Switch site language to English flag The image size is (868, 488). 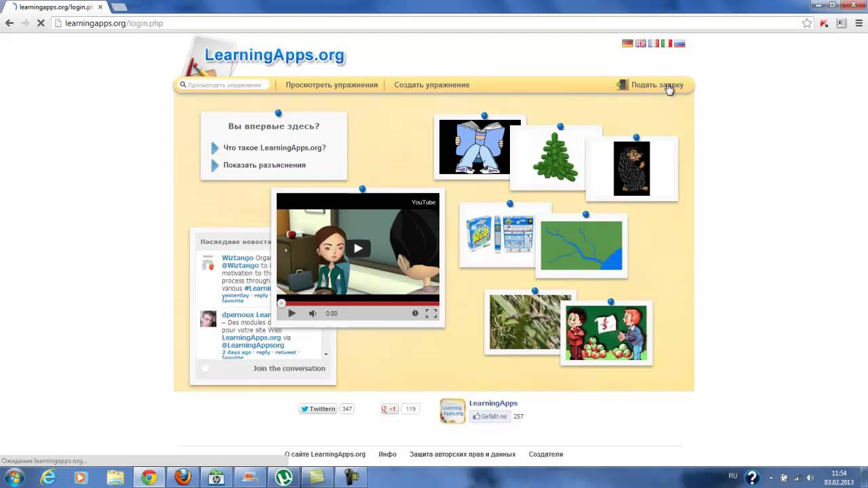coord(640,43)
